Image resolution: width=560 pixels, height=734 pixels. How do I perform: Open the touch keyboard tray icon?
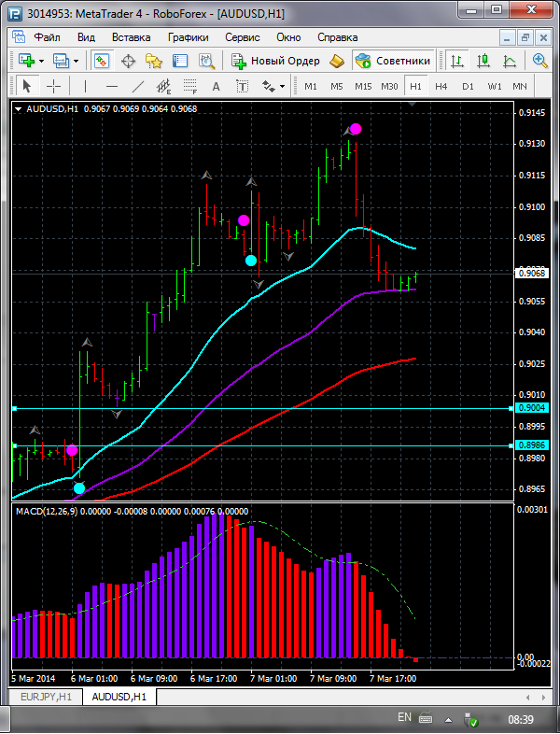tap(426, 717)
